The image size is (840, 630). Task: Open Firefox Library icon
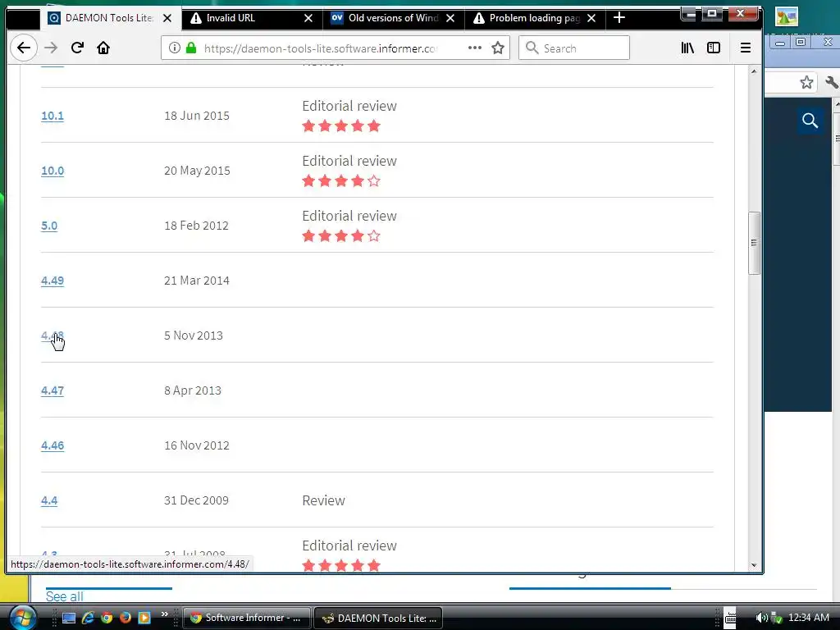click(687, 48)
